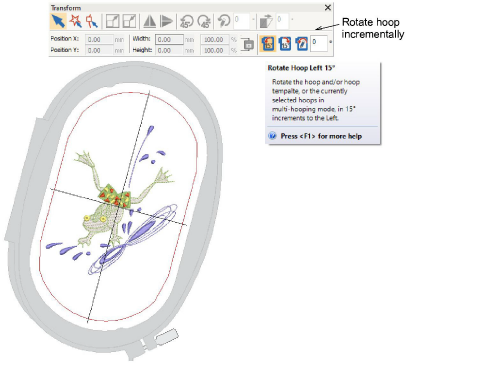The width and height of the screenshot is (499, 365).
Task: Click 'Press <F1> for more help' link
Action: tap(321, 136)
